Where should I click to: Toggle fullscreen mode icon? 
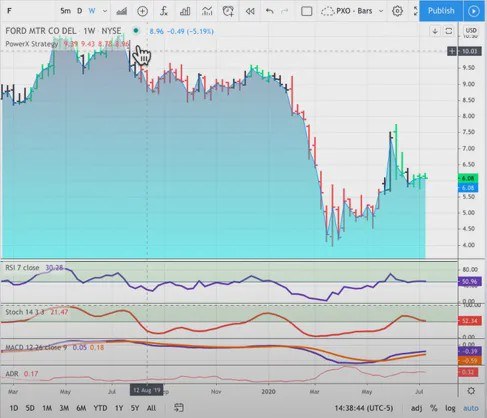(415, 11)
